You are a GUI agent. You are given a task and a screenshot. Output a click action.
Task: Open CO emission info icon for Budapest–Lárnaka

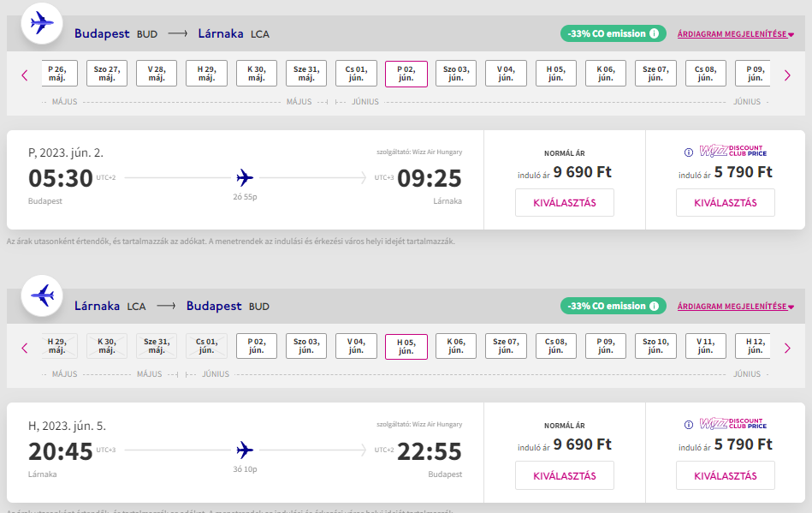click(655, 33)
